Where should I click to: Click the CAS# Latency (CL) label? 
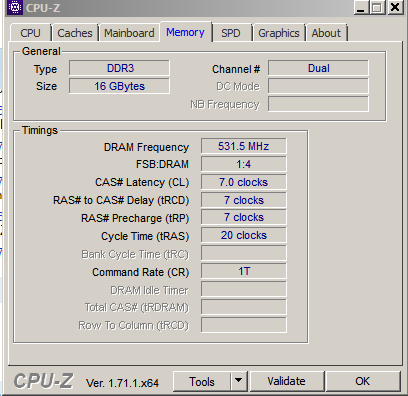[x=142, y=182]
